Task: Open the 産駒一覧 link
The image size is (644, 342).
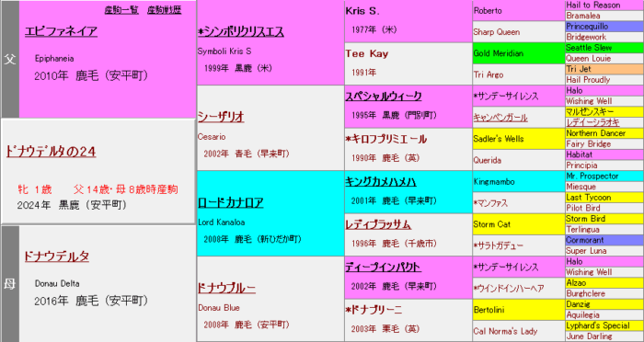Action: 121,10
